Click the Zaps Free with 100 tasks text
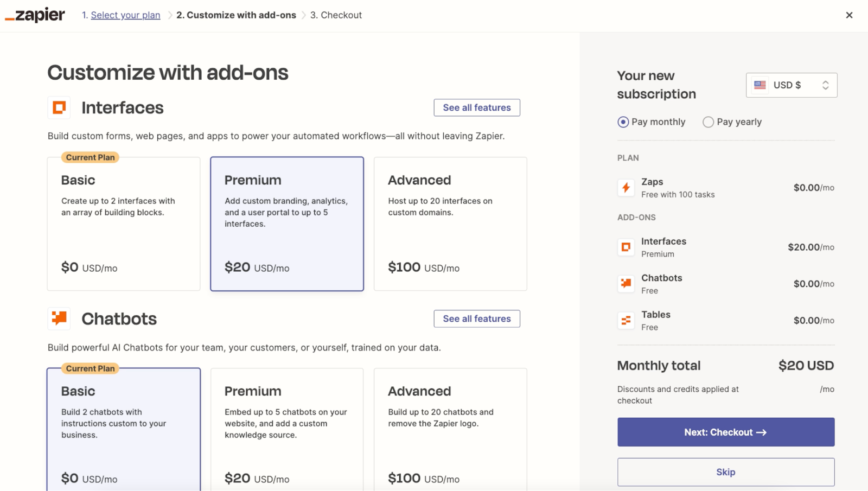This screenshot has width=868, height=491. (x=678, y=195)
